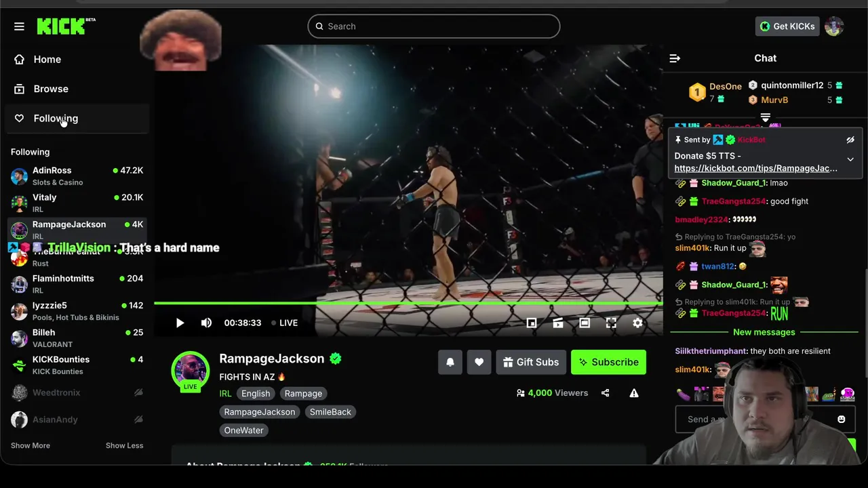Viewport: 868px width, 488px height.
Task: Open Vitaly channel
Action: click(77, 203)
